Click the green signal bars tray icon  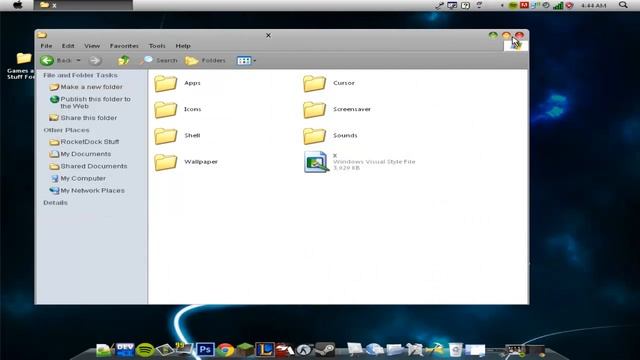click(x=558, y=5)
